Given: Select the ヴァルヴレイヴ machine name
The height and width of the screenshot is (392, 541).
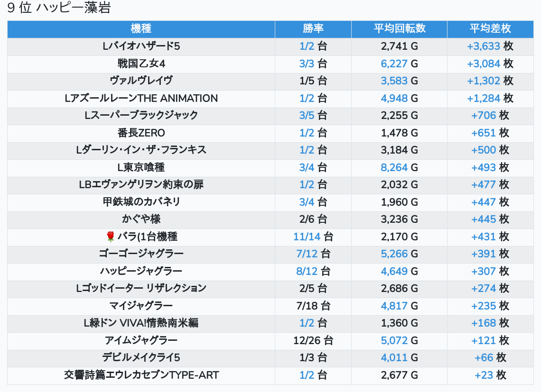Looking at the screenshot, I should click(141, 81).
